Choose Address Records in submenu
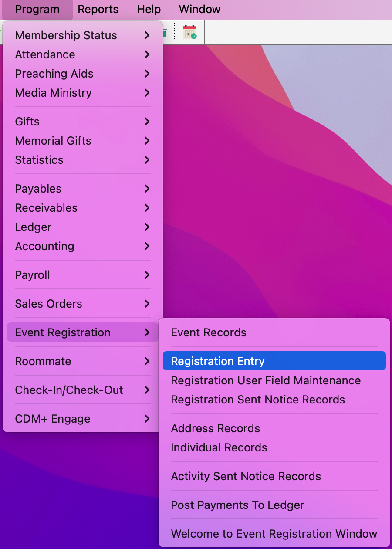This screenshot has width=392, height=549. 216,428
